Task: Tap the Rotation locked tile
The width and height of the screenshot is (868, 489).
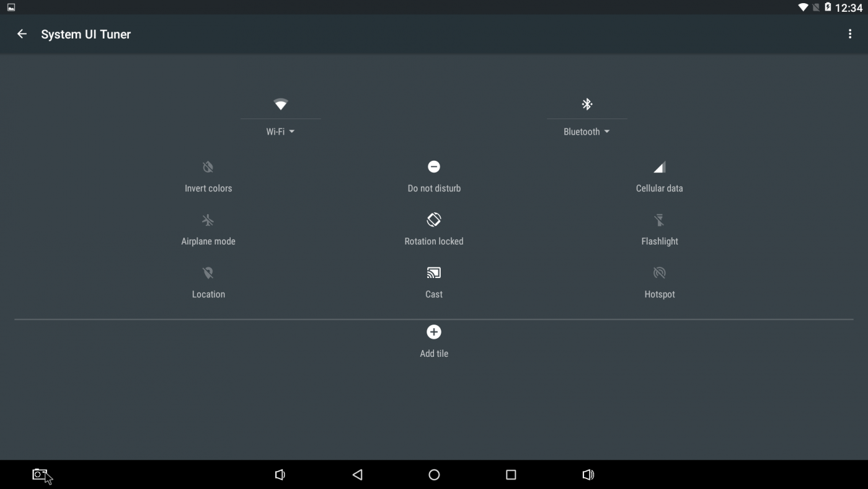Action: 434,229
